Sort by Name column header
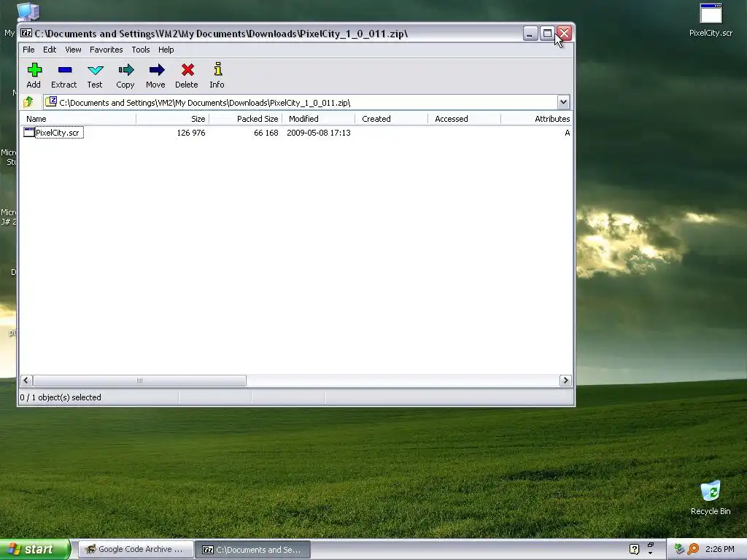The width and height of the screenshot is (747, 560). click(79, 119)
